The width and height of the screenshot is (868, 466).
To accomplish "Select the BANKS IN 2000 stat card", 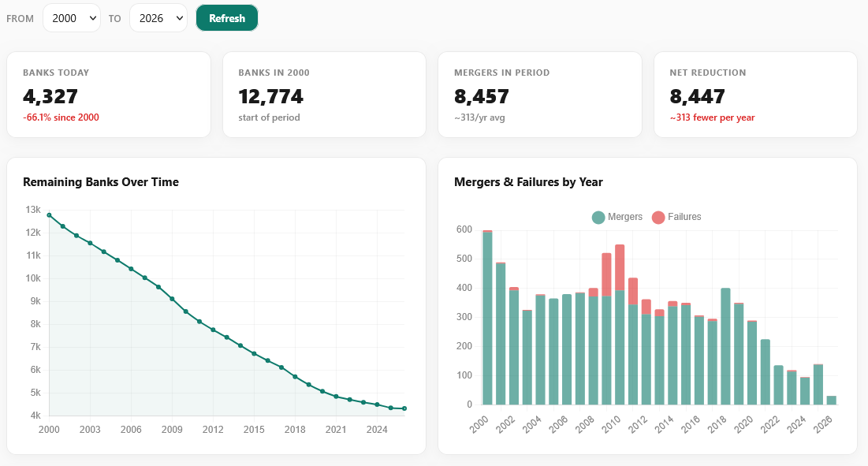I will coord(324,94).
